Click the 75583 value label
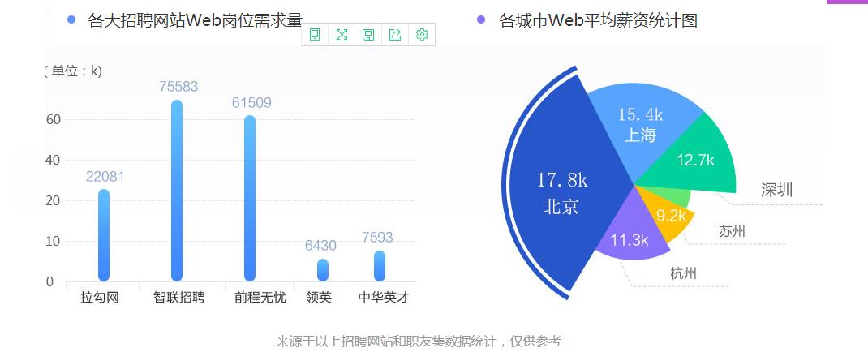The height and width of the screenshot is (352, 868). tap(178, 87)
